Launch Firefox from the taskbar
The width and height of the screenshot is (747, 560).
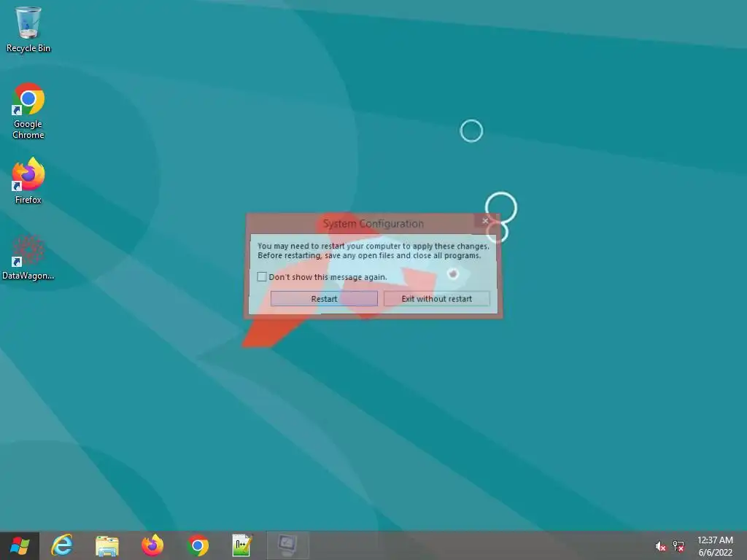pos(152,545)
